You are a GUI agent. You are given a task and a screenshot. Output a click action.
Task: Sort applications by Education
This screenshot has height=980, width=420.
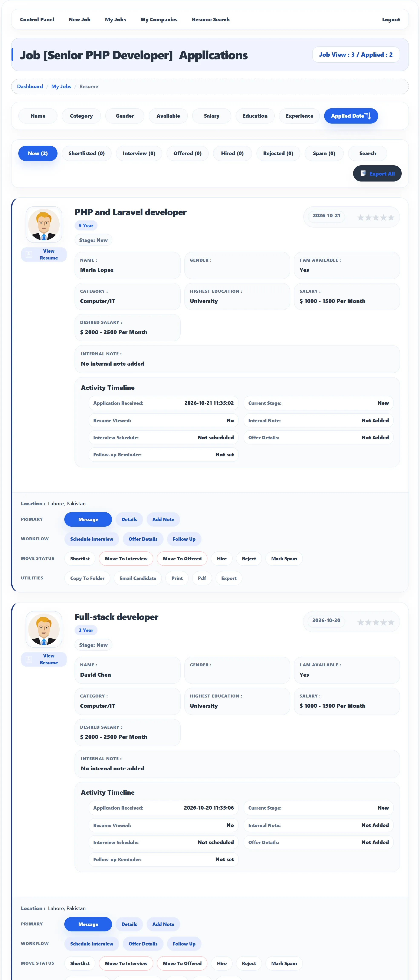255,116
